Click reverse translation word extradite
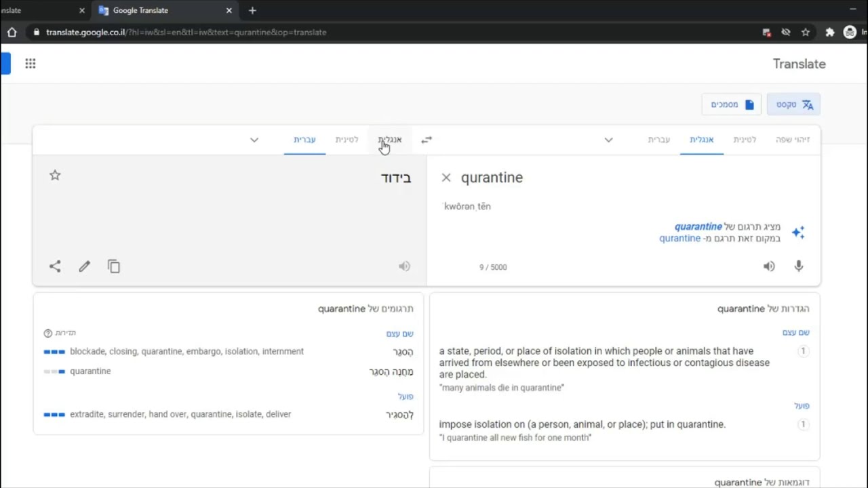The height and width of the screenshot is (488, 868). (x=87, y=414)
